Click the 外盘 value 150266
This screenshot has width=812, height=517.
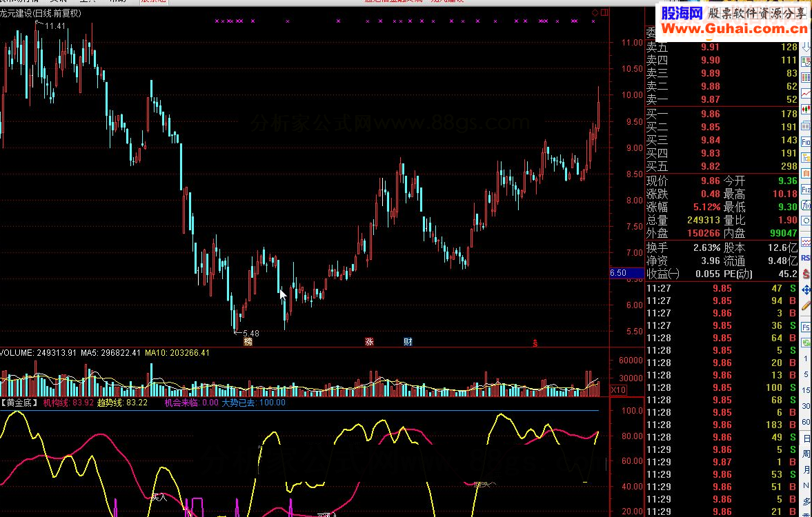click(704, 234)
